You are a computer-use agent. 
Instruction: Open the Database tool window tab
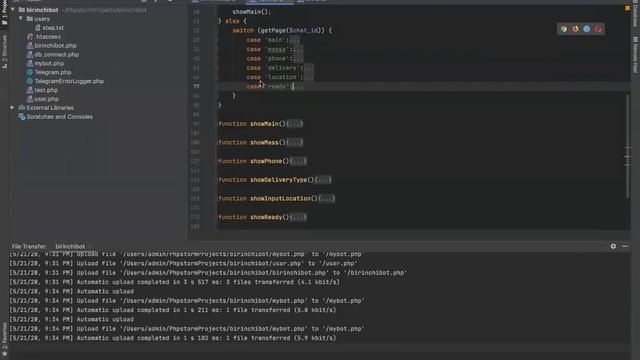(x=636, y=14)
